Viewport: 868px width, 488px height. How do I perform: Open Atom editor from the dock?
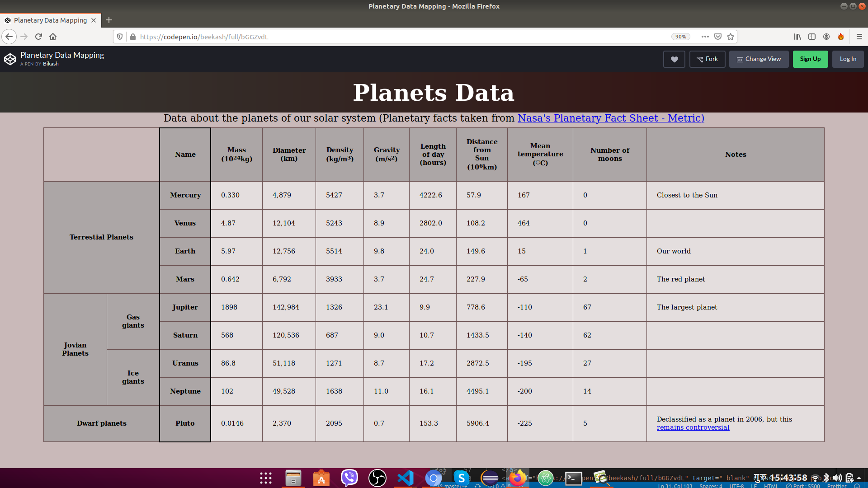(546, 478)
